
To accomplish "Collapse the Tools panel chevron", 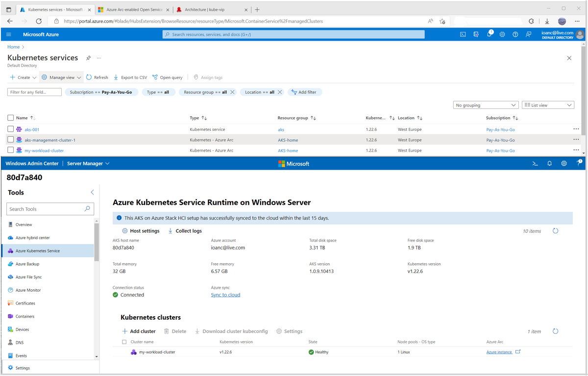I will click(92, 193).
